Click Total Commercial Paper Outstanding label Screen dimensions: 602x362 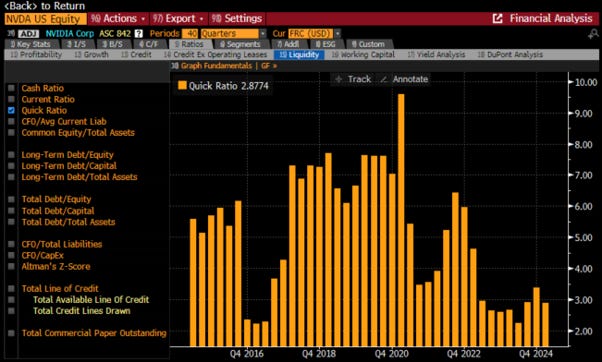coord(94,333)
